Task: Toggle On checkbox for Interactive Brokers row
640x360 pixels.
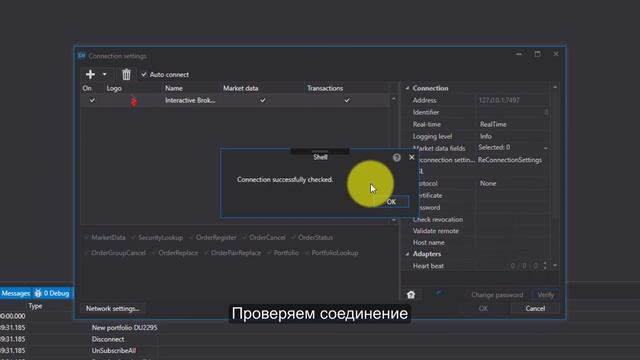Action: [x=92, y=100]
